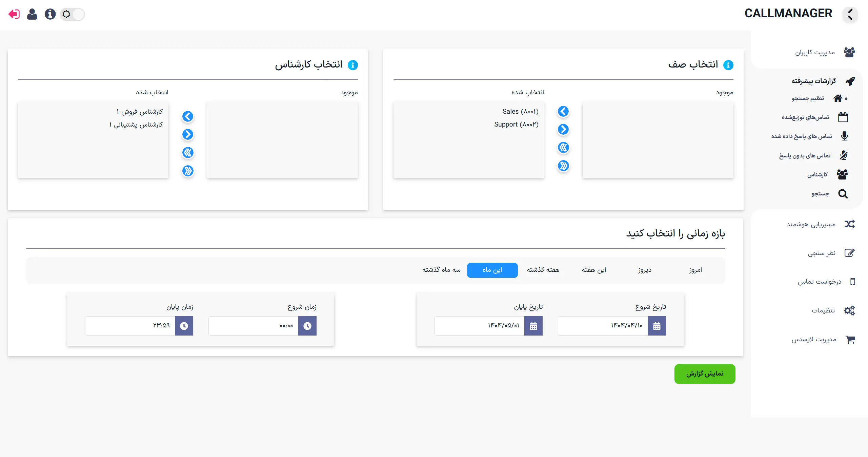Open the end date calendar picker

[533, 326]
